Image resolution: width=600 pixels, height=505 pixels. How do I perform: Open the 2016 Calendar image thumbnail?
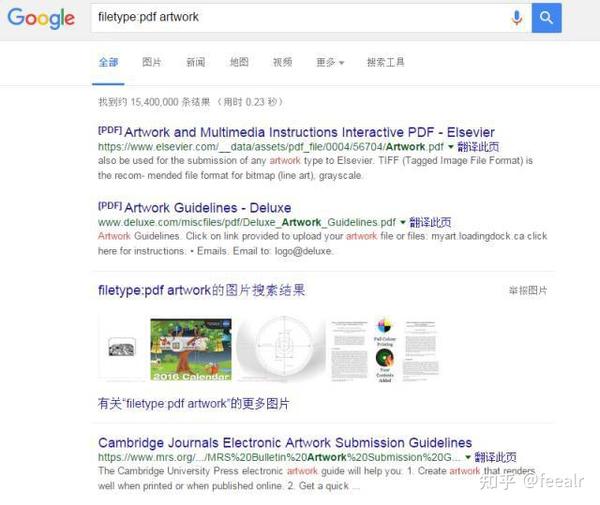click(191, 349)
